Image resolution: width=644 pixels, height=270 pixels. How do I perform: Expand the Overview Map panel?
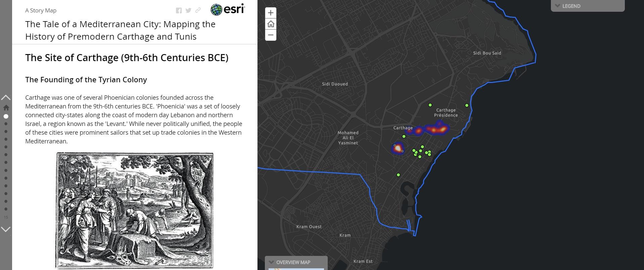[x=296, y=262]
